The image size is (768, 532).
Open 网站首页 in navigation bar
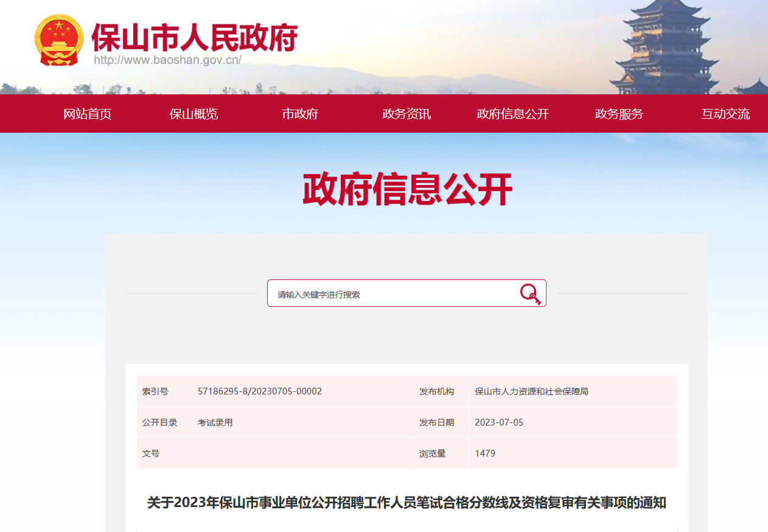(88, 114)
